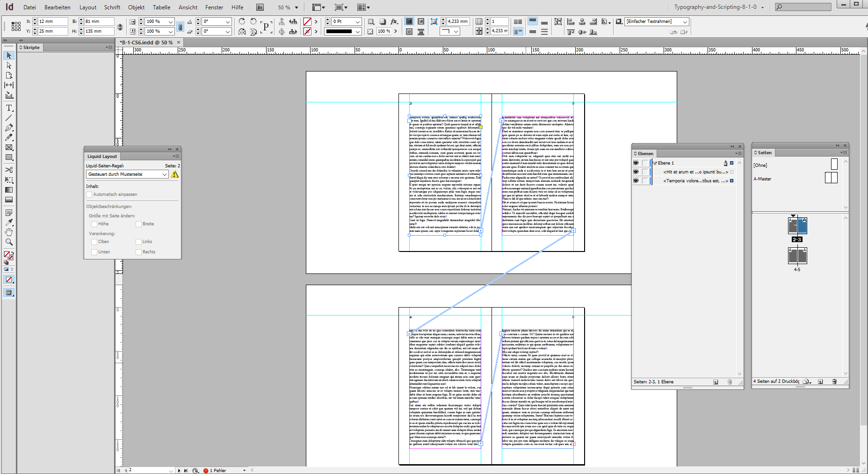
Task: Click the Rectangle Frame tool
Action: coord(9,147)
